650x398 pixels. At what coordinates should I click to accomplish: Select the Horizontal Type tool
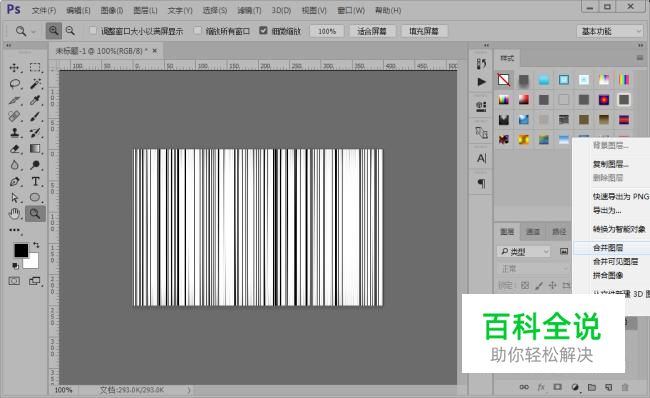[35, 181]
